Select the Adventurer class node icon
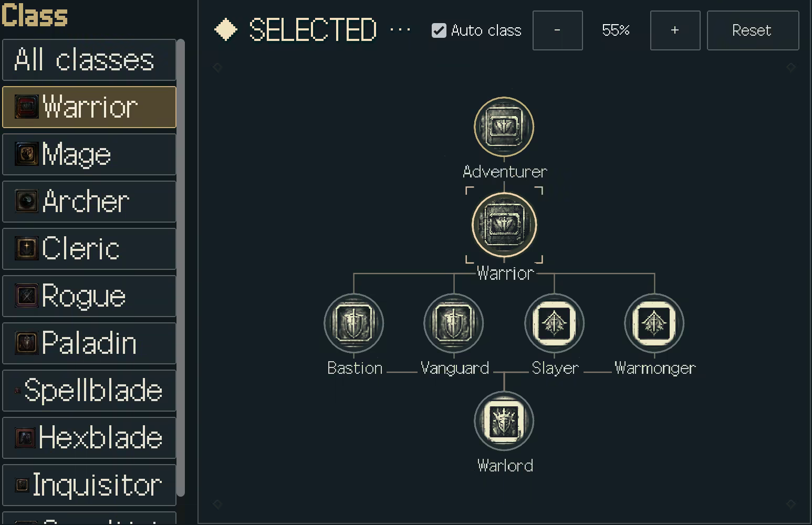 504,127
